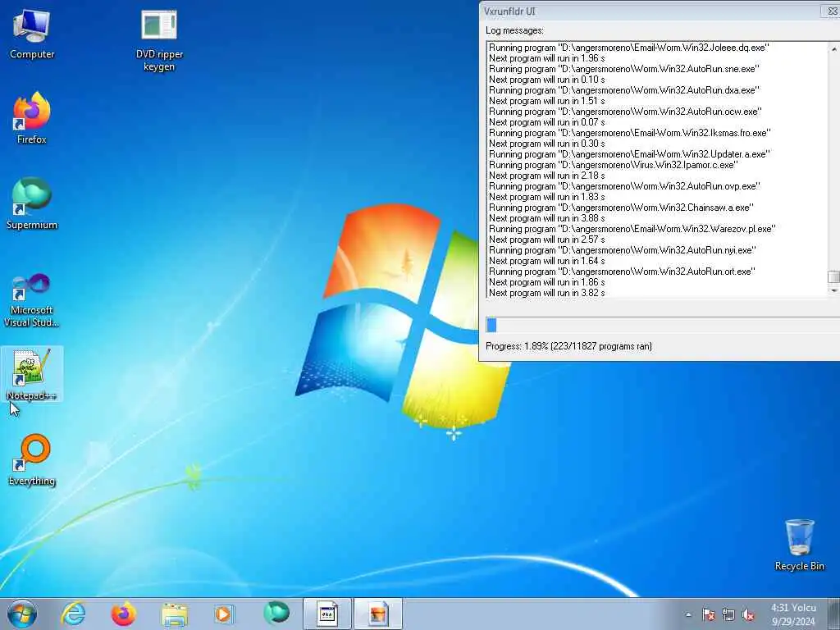Click the log line for Email-Worm.Win32.Joleee.dq.exe
This screenshot has width=840, height=630.
629,48
